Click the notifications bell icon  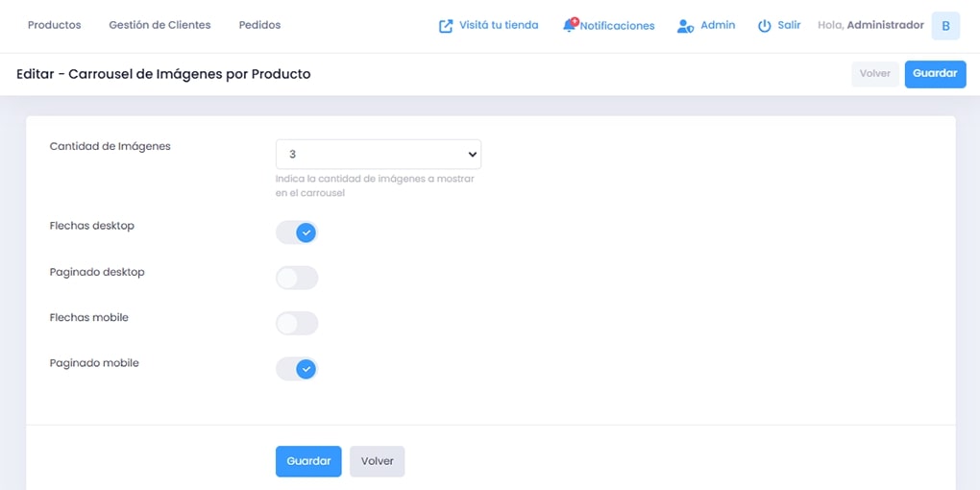tap(570, 26)
